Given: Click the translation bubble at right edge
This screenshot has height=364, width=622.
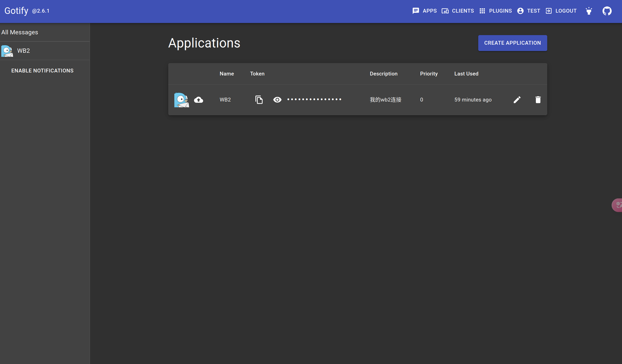Looking at the screenshot, I should click(x=617, y=205).
